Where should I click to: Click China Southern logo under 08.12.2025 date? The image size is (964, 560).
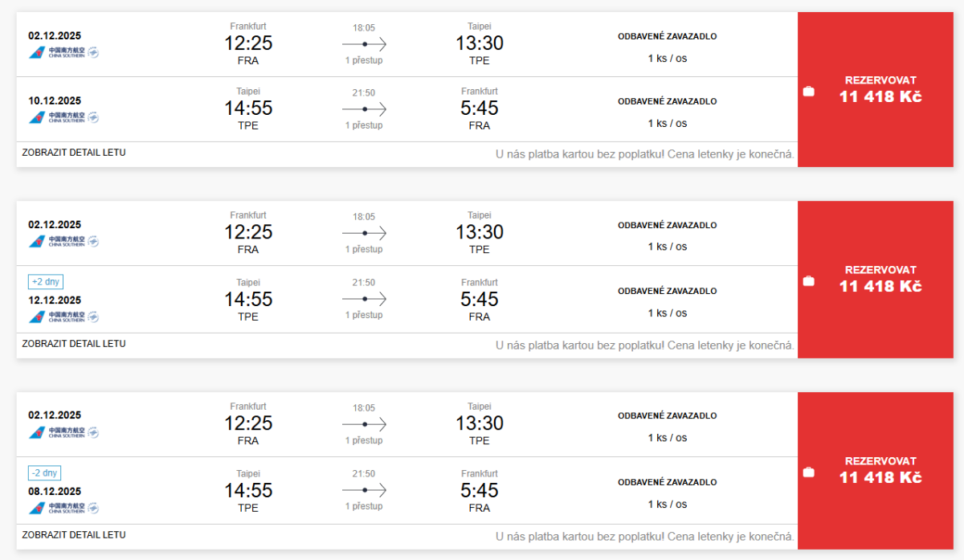63,508
